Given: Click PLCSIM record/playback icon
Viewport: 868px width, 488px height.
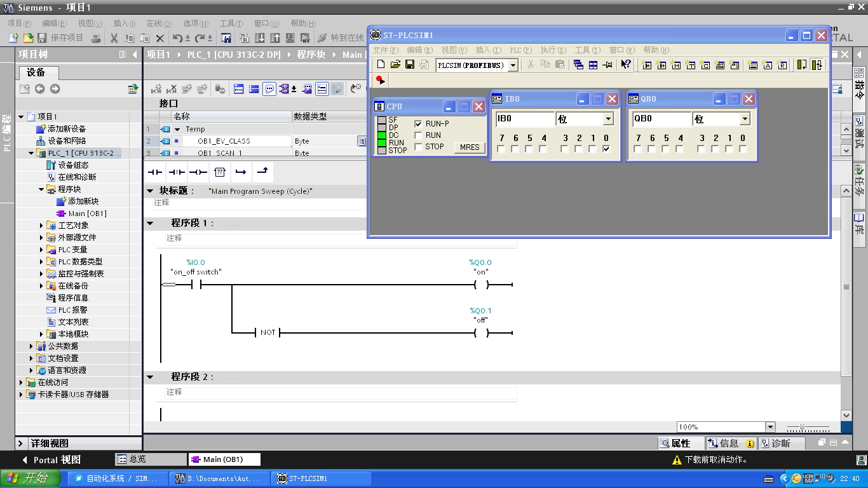Looking at the screenshot, I should [380, 81].
